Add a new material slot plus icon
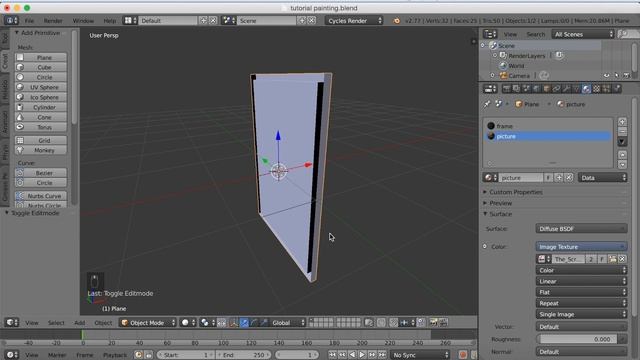 (622, 122)
